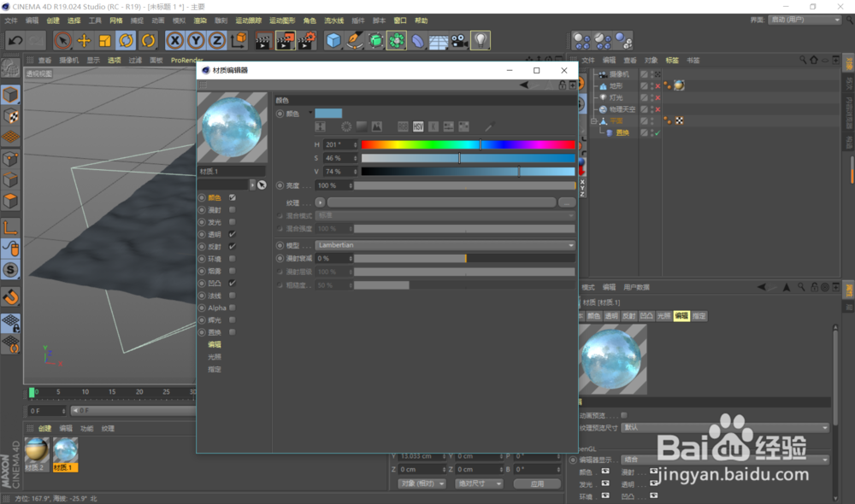
Task: Click on the saturation S slider
Action: (x=468, y=158)
